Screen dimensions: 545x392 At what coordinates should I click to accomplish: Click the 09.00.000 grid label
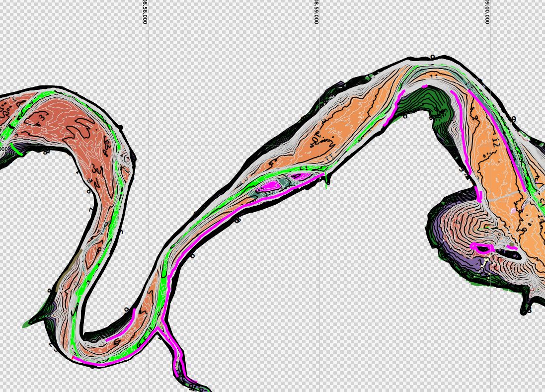pos(487,12)
